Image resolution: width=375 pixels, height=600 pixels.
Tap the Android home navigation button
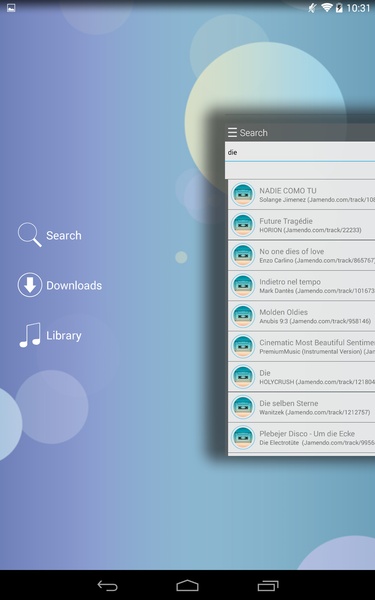point(188,585)
